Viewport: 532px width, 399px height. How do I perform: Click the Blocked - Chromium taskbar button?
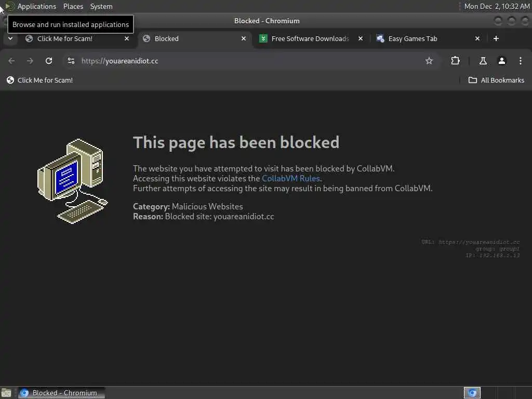(x=62, y=393)
